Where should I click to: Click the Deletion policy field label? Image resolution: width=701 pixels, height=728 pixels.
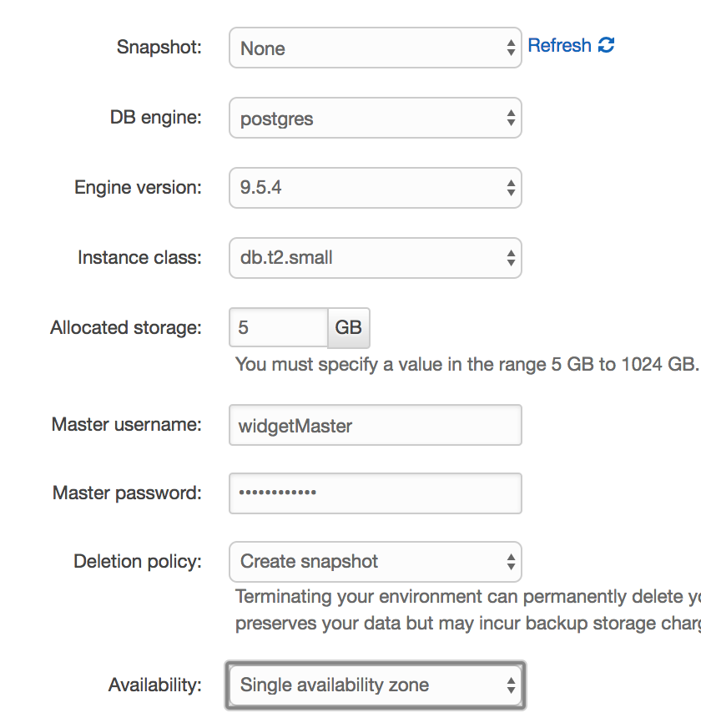tap(138, 561)
